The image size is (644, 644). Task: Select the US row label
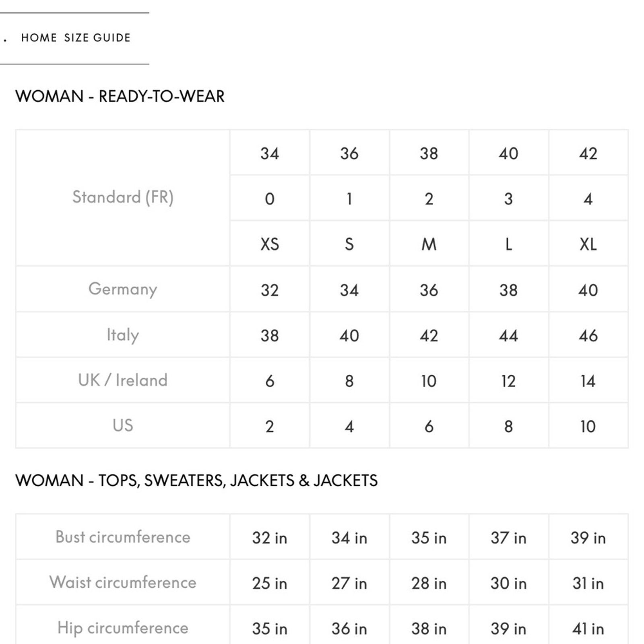point(123,425)
